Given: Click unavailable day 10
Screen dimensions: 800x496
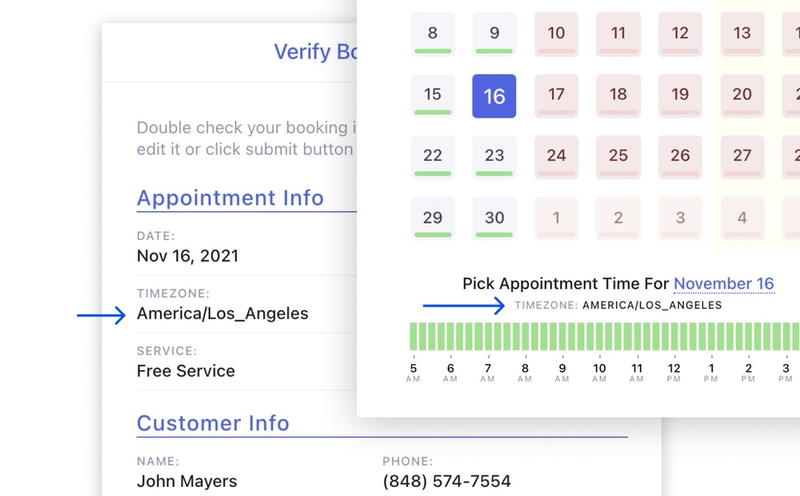Looking at the screenshot, I should 556,34.
